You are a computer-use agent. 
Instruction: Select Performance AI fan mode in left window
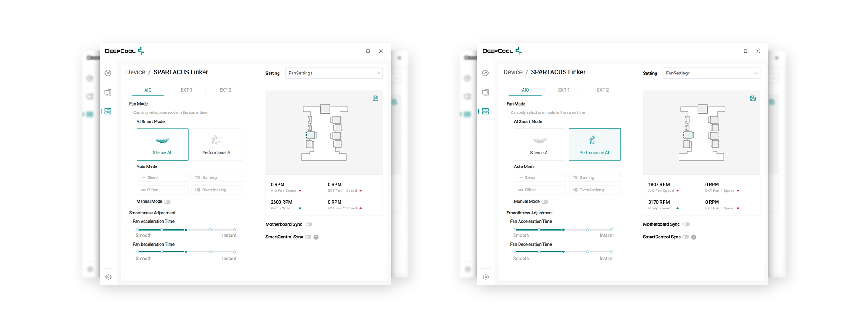(x=217, y=144)
